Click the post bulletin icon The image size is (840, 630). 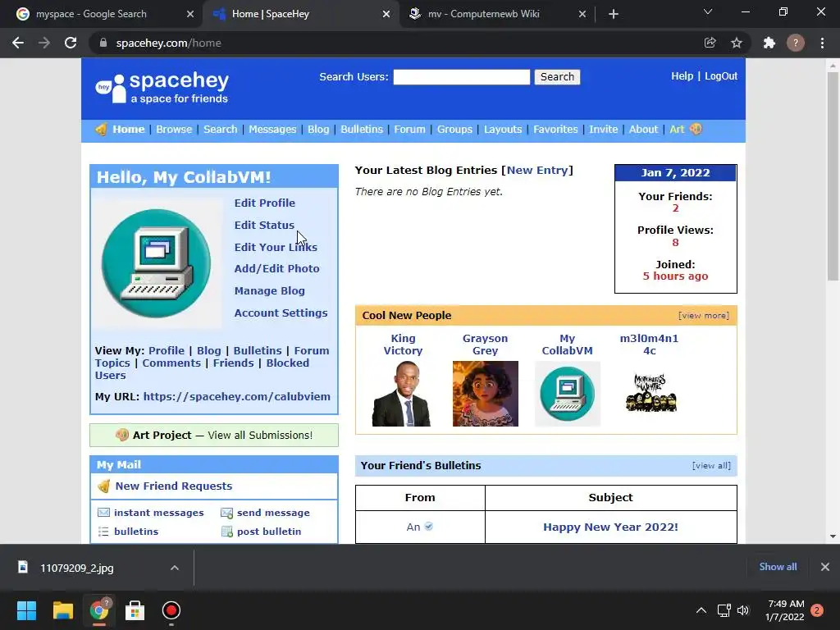(x=227, y=532)
